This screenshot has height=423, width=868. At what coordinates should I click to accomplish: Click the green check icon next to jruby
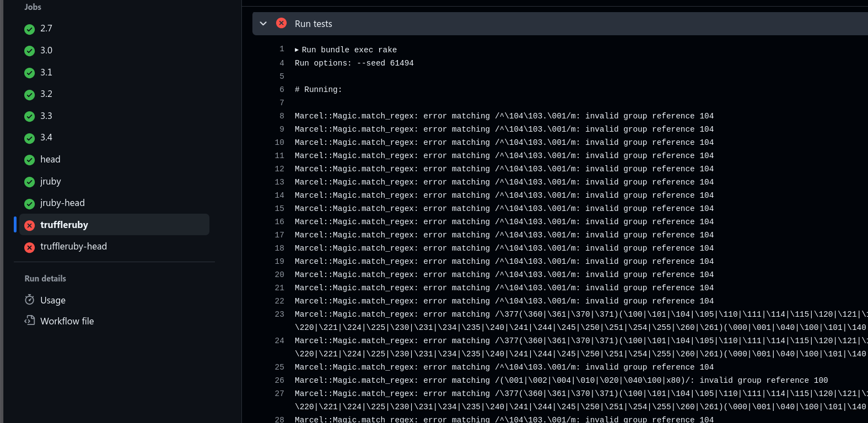[30, 182]
